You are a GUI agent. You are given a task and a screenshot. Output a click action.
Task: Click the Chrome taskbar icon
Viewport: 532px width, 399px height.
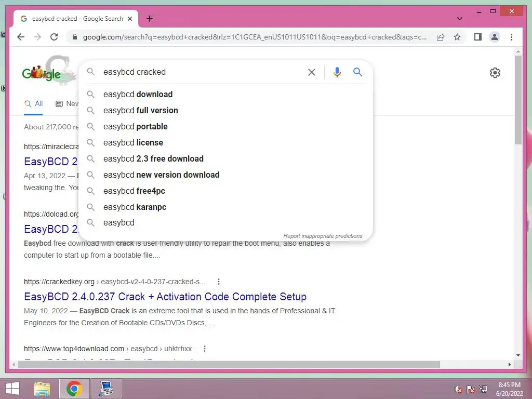(x=74, y=389)
